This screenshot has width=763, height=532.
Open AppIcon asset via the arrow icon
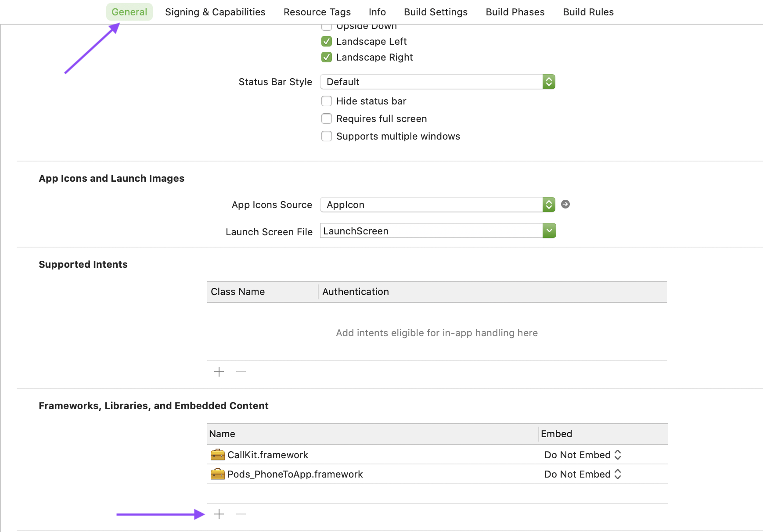565,204
